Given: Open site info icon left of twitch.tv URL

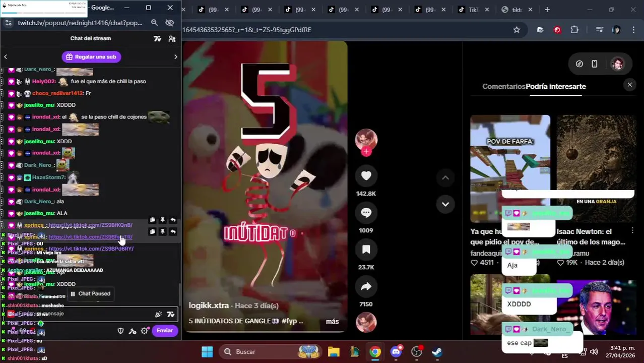Looking at the screenshot, I should (8, 23).
